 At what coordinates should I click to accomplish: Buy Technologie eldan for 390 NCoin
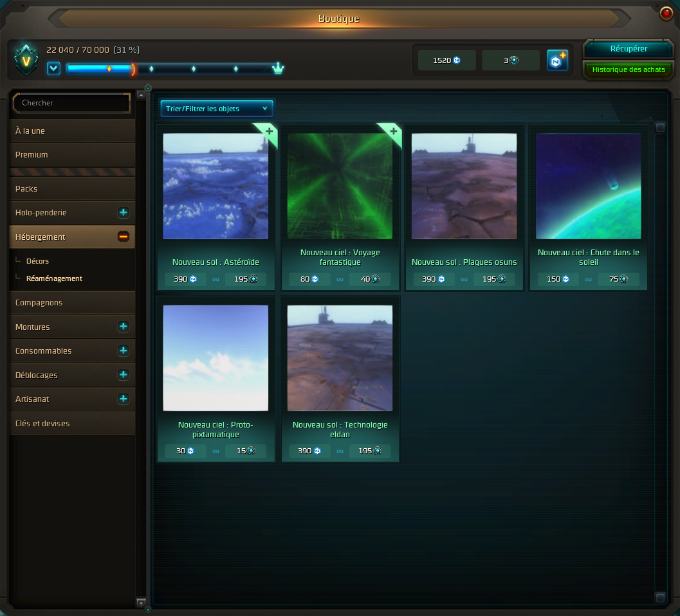[x=309, y=451]
